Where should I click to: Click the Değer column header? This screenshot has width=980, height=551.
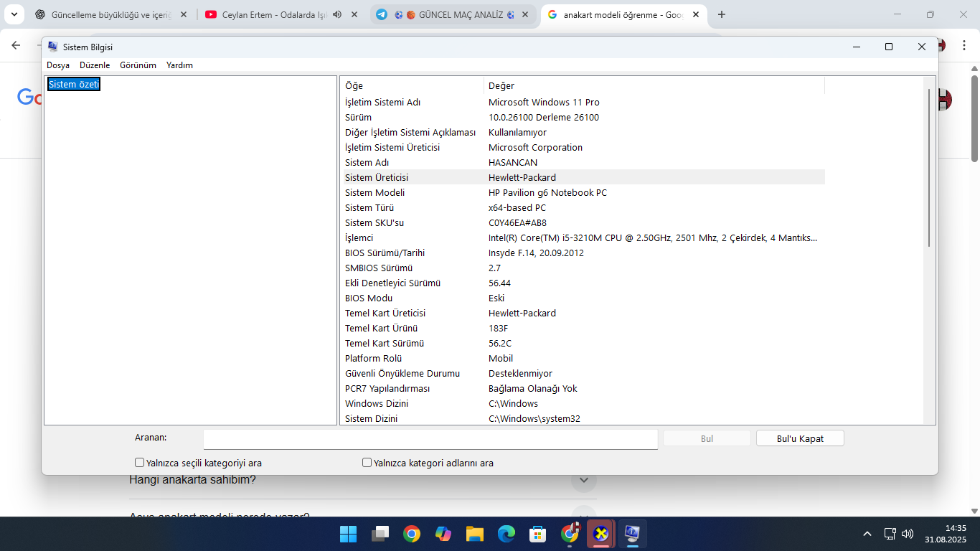click(654, 86)
